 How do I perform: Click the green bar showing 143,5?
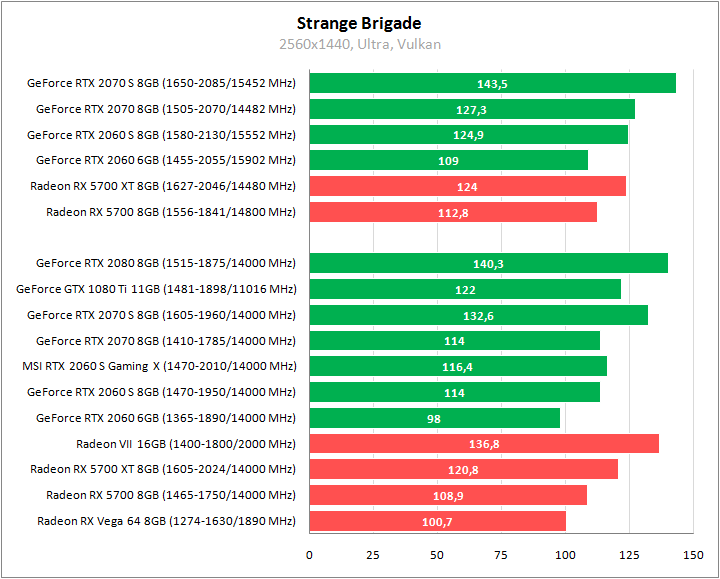tap(492, 84)
